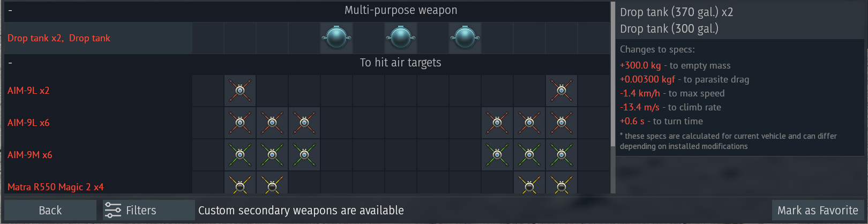The image size is (868, 224).
Task: Open the Filters options
Action: coord(148,210)
